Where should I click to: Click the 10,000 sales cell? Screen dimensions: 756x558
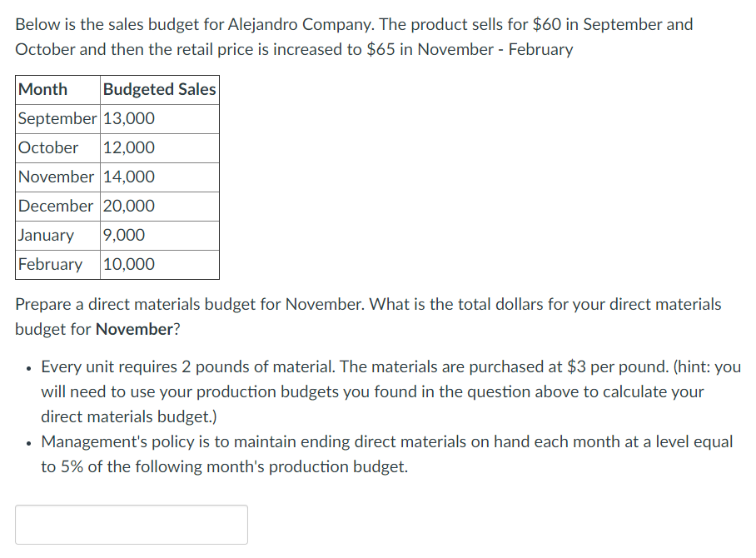[x=128, y=264]
